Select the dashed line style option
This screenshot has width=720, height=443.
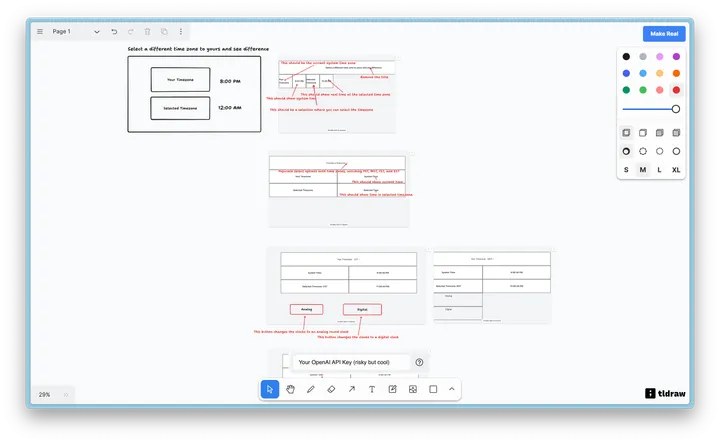point(643,151)
